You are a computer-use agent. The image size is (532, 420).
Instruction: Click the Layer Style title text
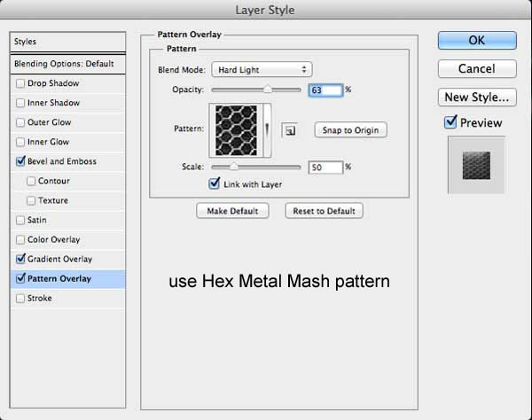(265, 10)
